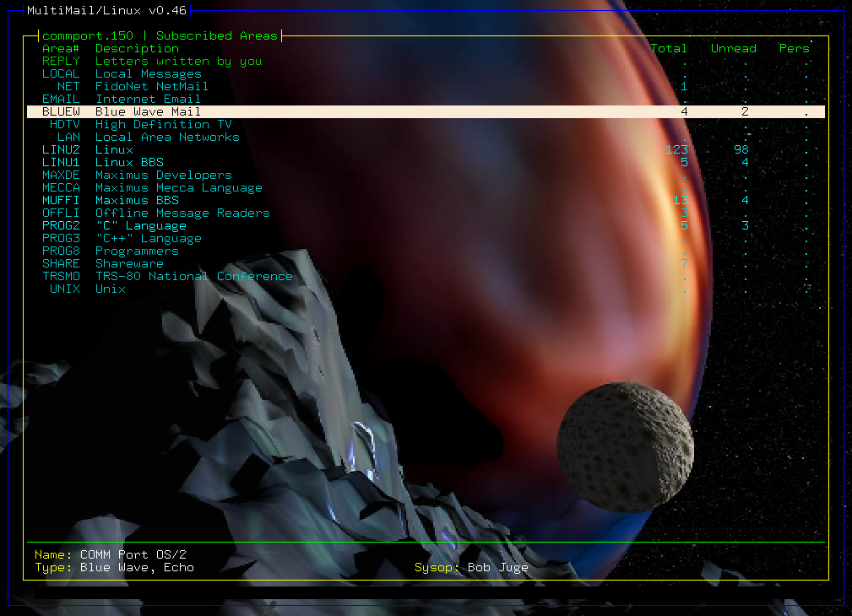Select the FidoNet NetMail area
Image resolution: width=852 pixels, height=616 pixels.
tap(151, 86)
